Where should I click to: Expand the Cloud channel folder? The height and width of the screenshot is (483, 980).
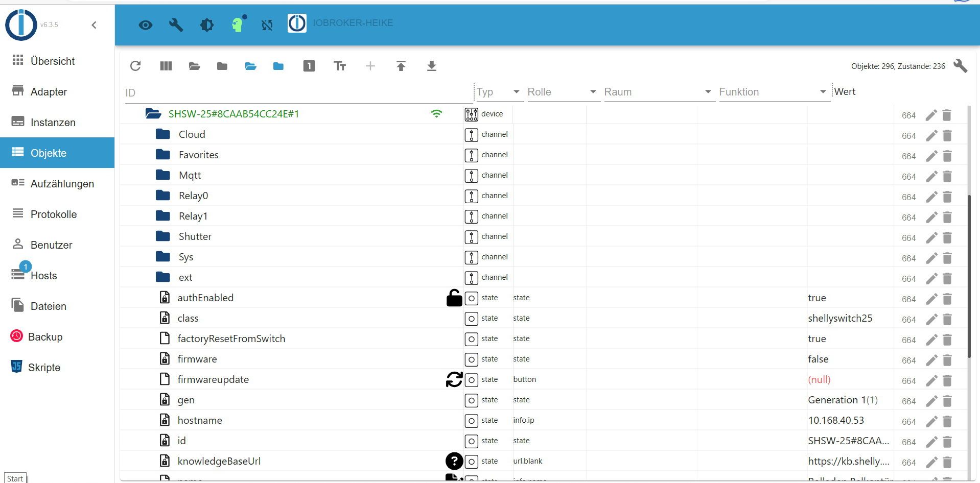pyautogui.click(x=163, y=134)
